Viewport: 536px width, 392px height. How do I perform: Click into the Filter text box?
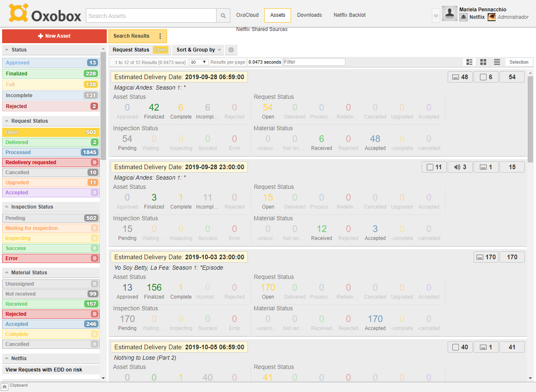(x=314, y=62)
